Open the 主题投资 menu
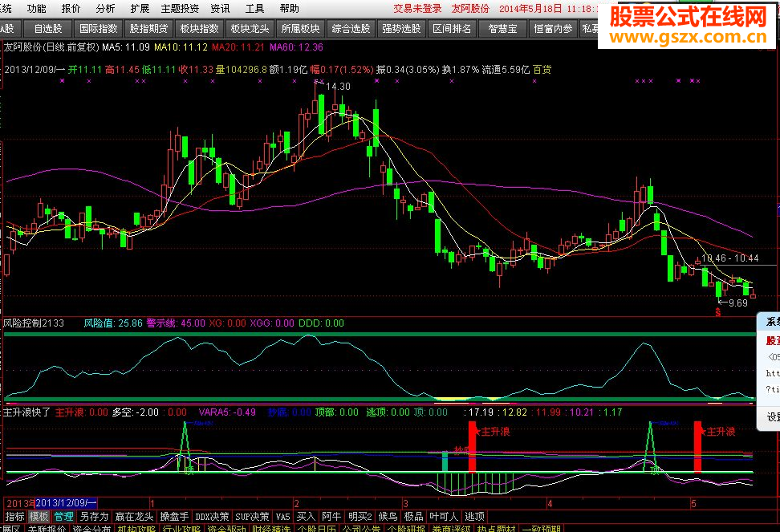The image size is (780, 532). coord(180,9)
